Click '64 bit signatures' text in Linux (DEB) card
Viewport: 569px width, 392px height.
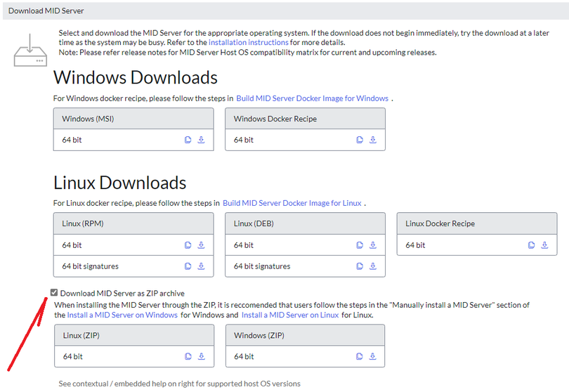pyautogui.click(x=262, y=266)
